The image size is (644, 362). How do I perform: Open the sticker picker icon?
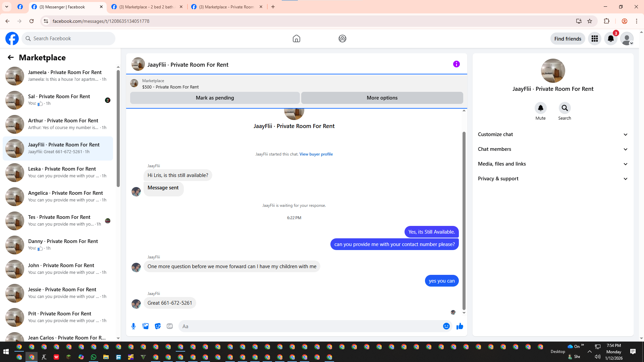[x=158, y=326]
